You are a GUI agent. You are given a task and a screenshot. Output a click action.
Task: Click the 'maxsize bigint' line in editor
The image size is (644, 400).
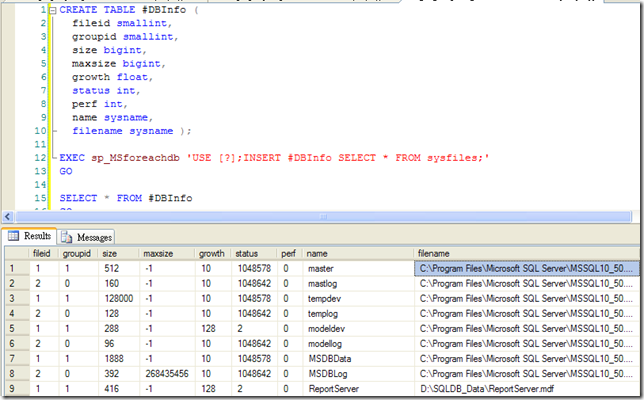pos(119,64)
